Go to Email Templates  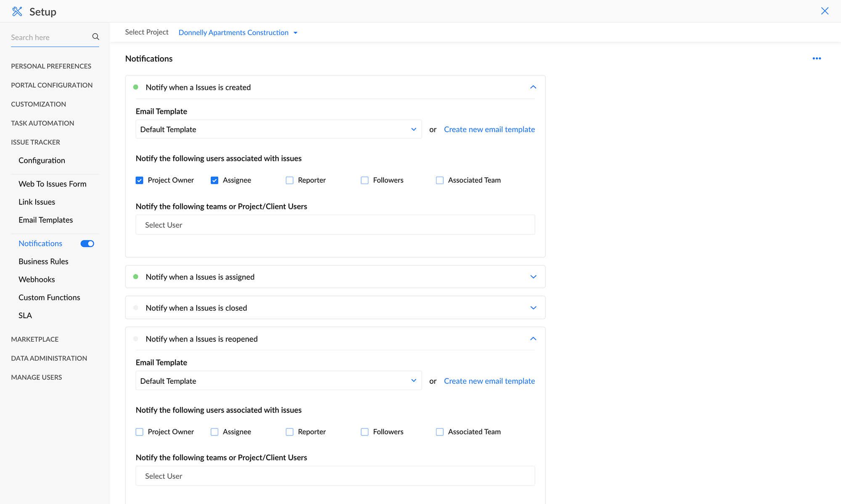pyautogui.click(x=45, y=220)
